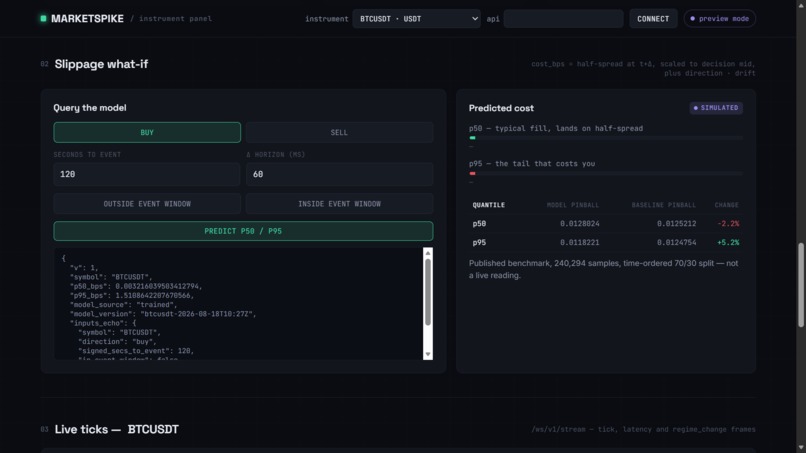Select the SELL direction toggle
The width and height of the screenshot is (806, 453).
click(339, 133)
